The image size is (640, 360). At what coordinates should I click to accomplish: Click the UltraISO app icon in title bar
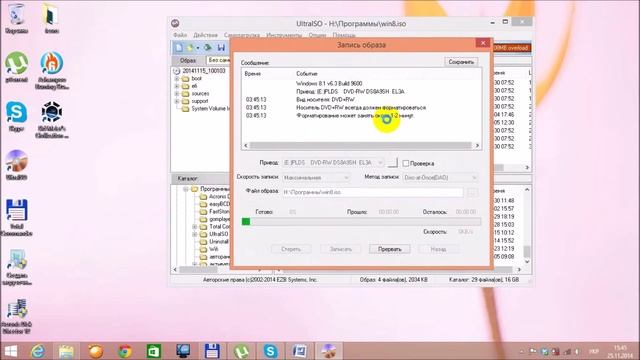click(x=176, y=23)
